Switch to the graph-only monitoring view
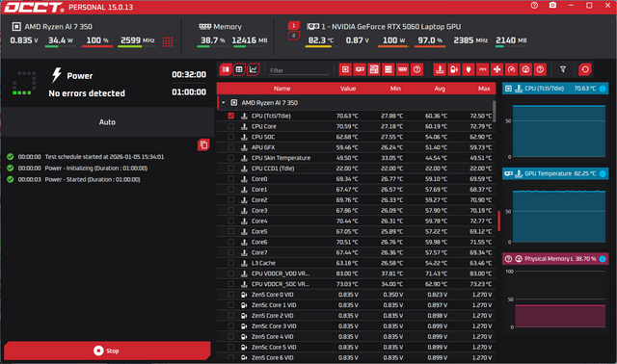Screen dimensions: 617x364 (x=253, y=69)
